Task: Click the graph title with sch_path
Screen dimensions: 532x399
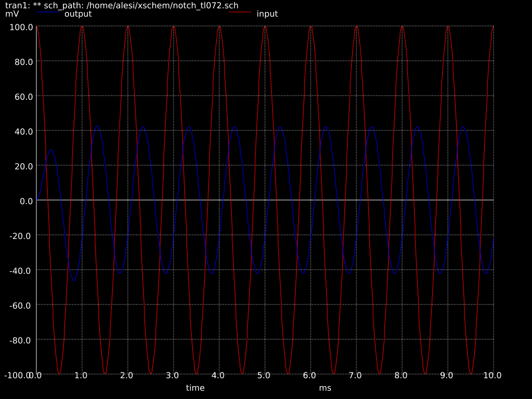Action: pos(122,5)
